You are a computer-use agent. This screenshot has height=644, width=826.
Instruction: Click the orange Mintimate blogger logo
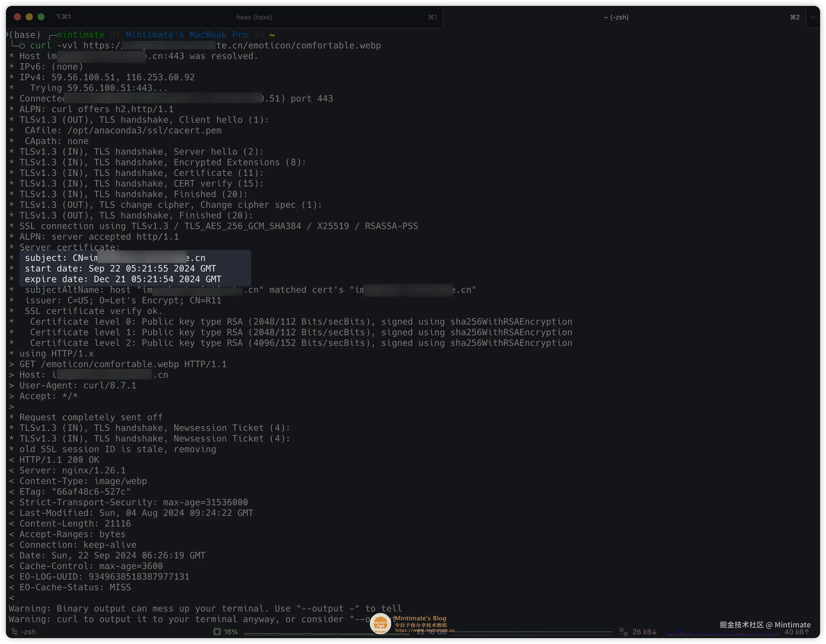tap(380, 623)
